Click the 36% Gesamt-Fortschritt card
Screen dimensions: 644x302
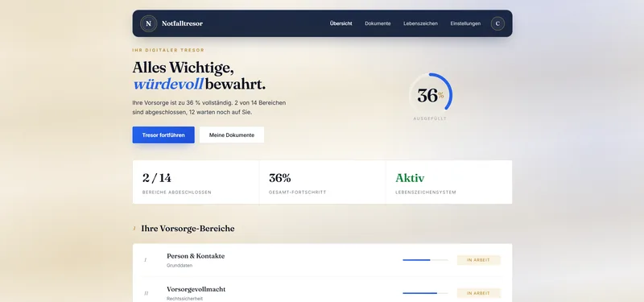323,182
